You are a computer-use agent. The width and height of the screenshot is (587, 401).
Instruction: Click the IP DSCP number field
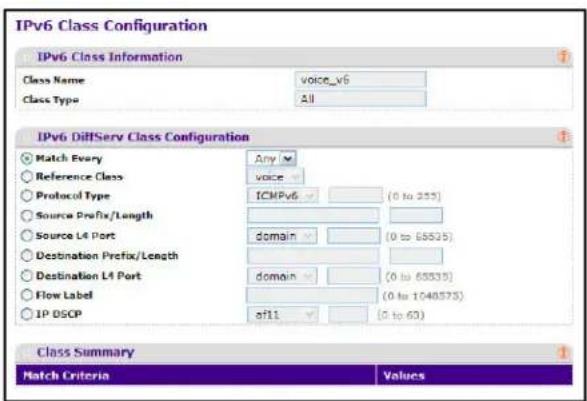348,315
